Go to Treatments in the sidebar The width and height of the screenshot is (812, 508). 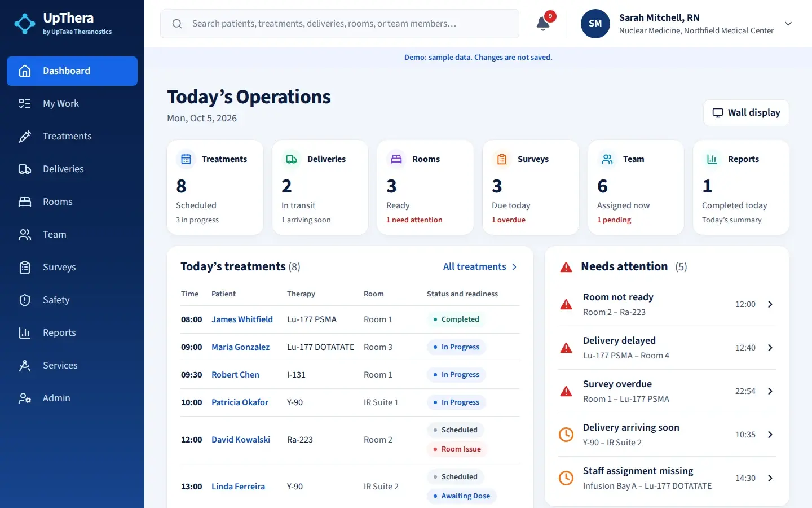point(72,137)
